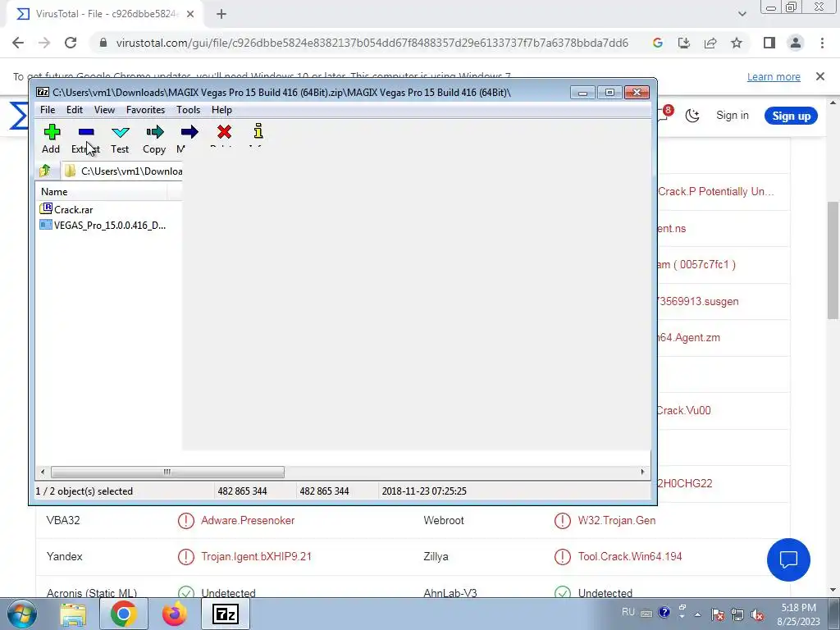Open the Favorites menu in 7-Zip
The height and width of the screenshot is (630, 840).
coord(145,110)
